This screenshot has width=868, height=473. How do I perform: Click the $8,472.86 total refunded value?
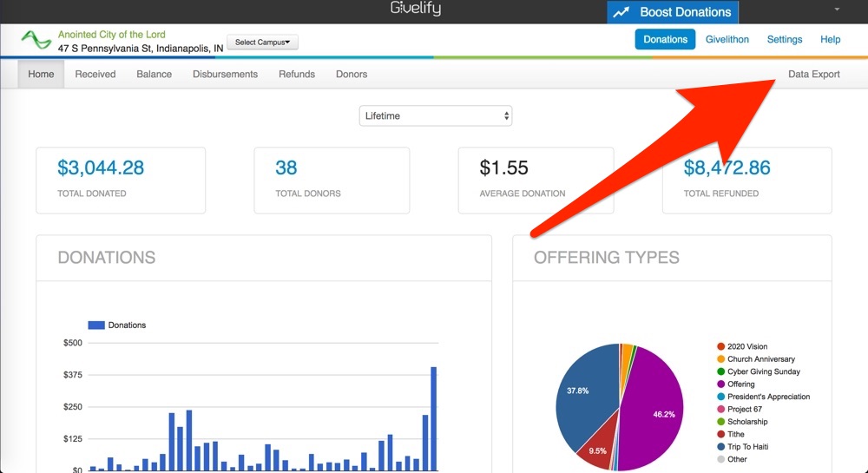tap(727, 168)
